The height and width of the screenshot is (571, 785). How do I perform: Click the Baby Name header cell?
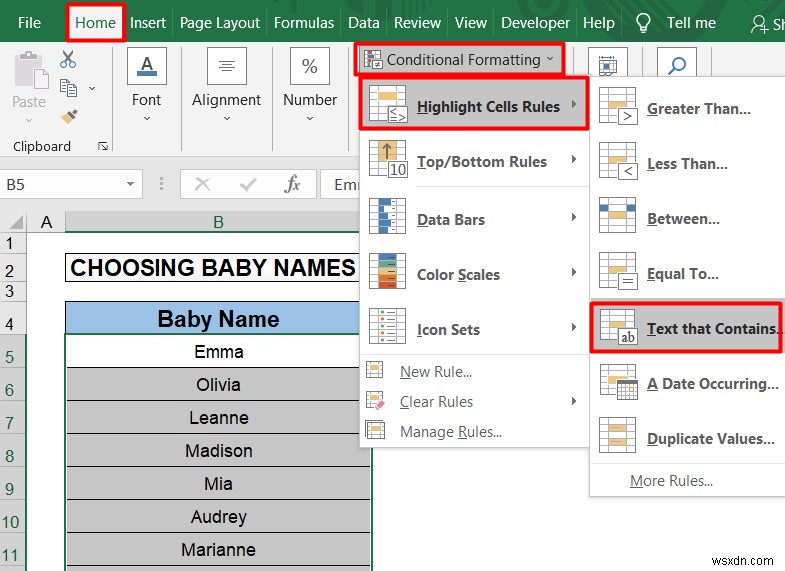pyautogui.click(x=213, y=318)
